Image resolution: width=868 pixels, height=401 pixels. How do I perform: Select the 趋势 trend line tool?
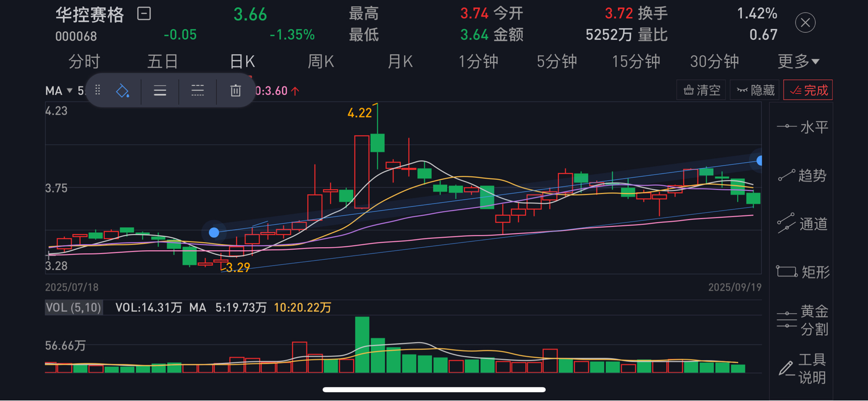coord(802,176)
